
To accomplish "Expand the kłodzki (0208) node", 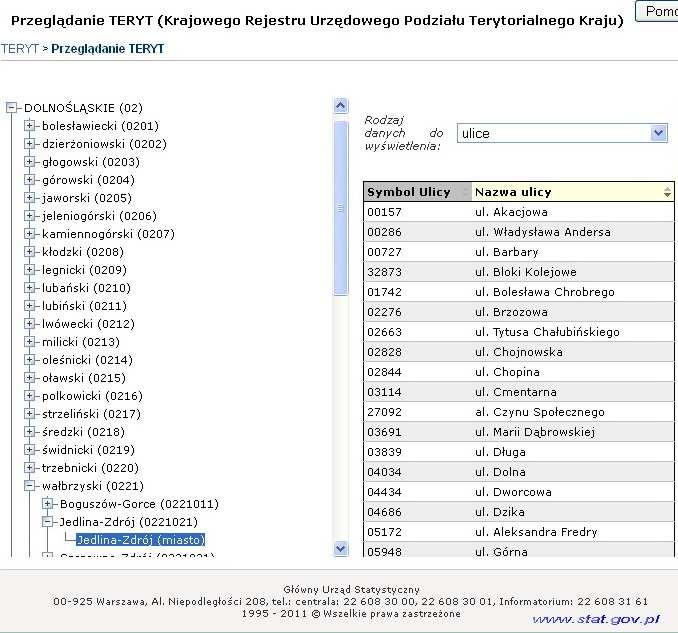I will point(29,252).
